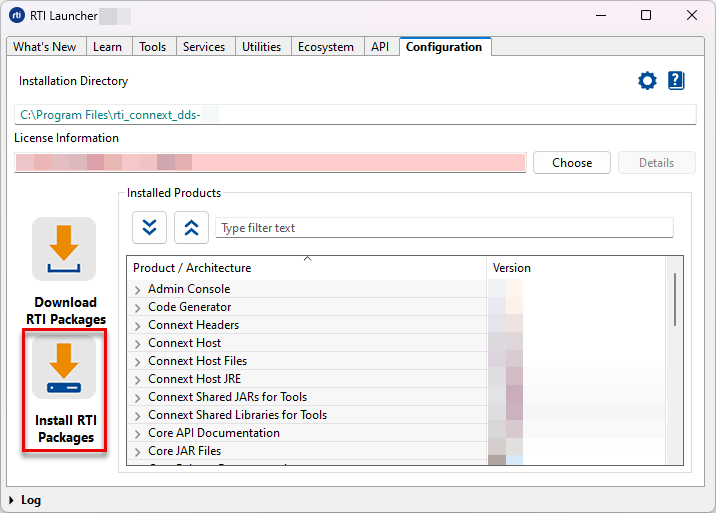Expand the Admin Console tree item
This screenshot has height=513, width=716.
138,289
